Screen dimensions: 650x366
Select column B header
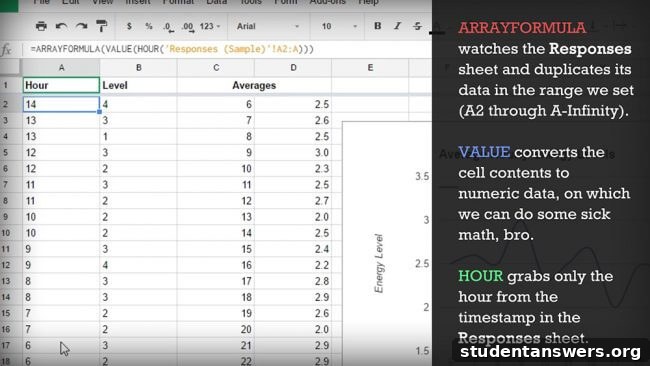(138, 68)
